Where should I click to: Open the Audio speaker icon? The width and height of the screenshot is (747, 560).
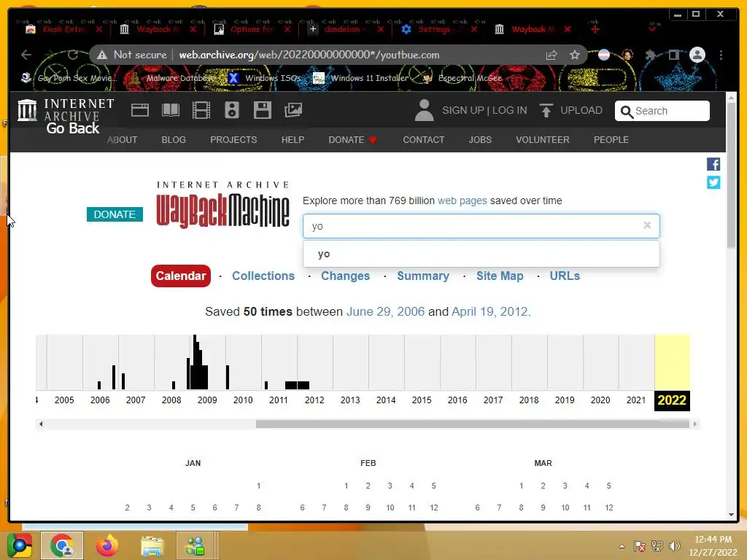point(231,111)
